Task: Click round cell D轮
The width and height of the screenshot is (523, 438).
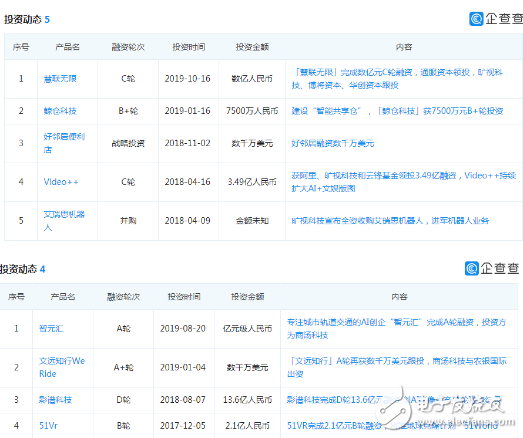Action: click(123, 400)
